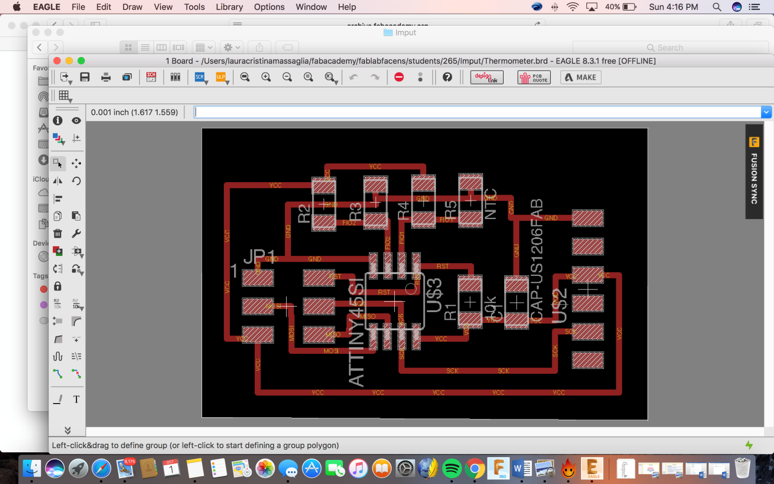Select the Move tool
Image resolution: width=774 pixels, height=484 pixels.
[x=76, y=163]
